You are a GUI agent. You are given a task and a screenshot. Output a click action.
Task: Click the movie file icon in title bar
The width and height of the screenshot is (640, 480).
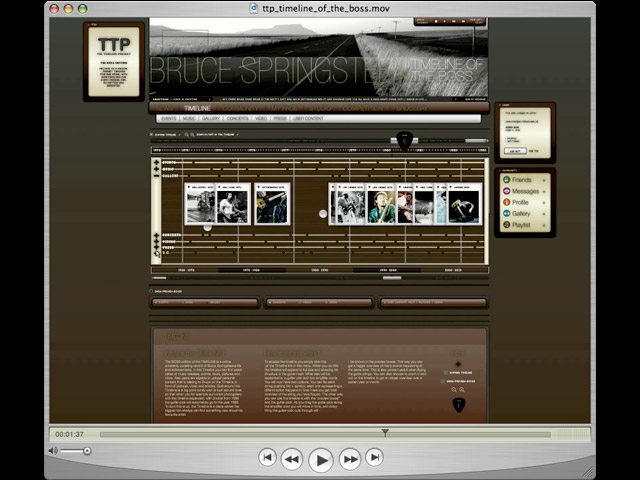tap(254, 8)
